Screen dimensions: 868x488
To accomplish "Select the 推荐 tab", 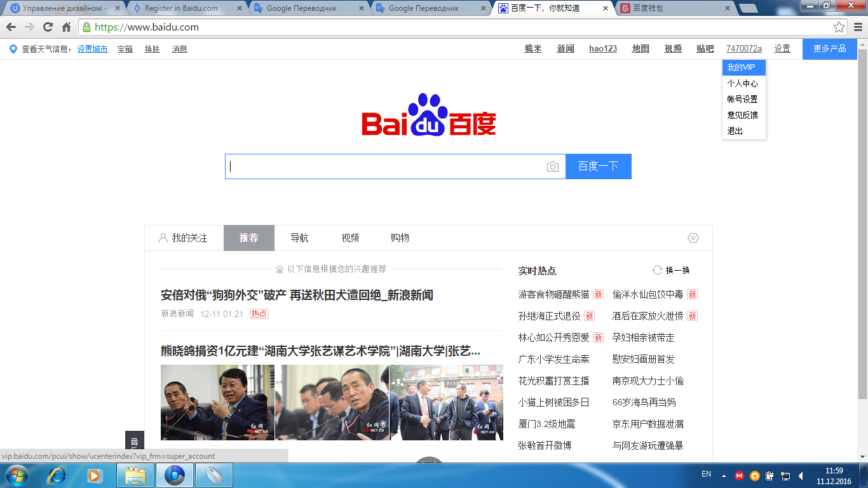I will (249, 238).
